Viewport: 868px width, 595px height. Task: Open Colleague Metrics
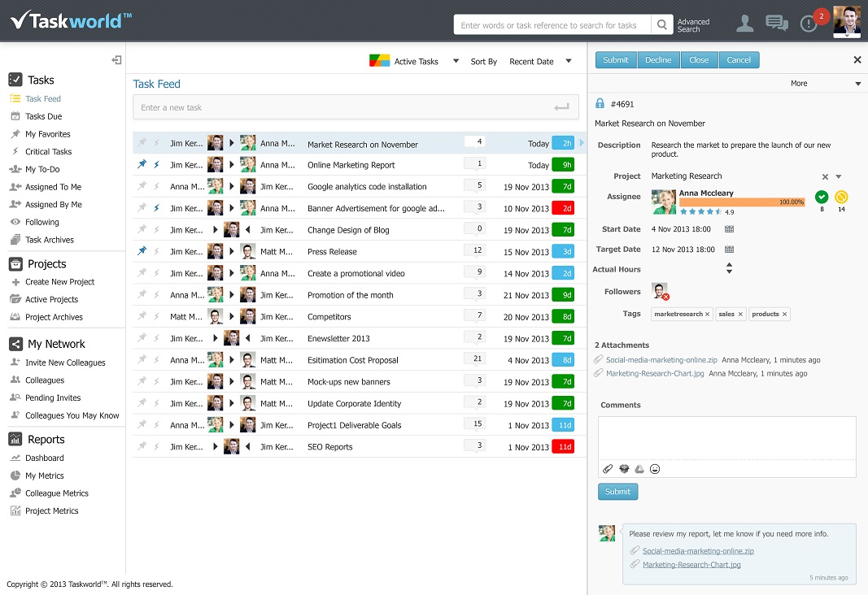[x=57, y=493]
